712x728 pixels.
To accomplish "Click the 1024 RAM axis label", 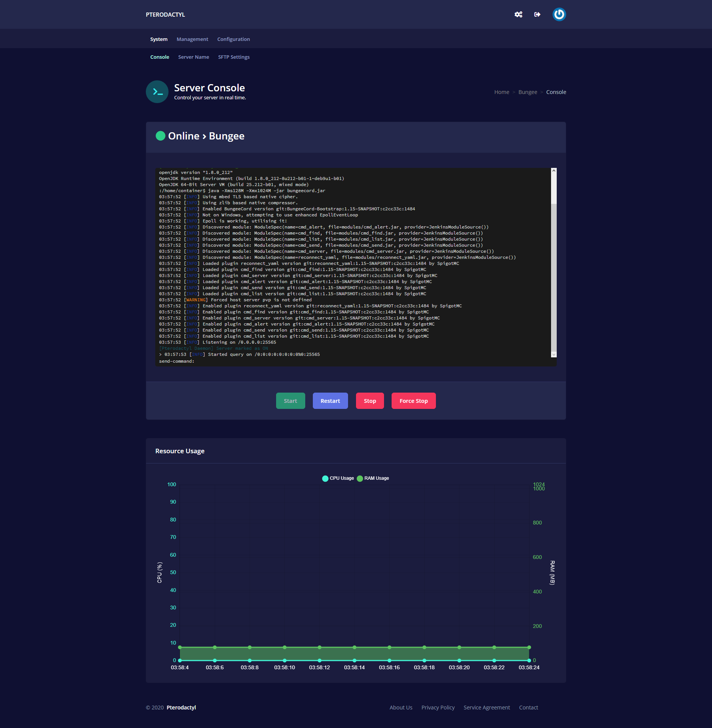I will 539,484.
